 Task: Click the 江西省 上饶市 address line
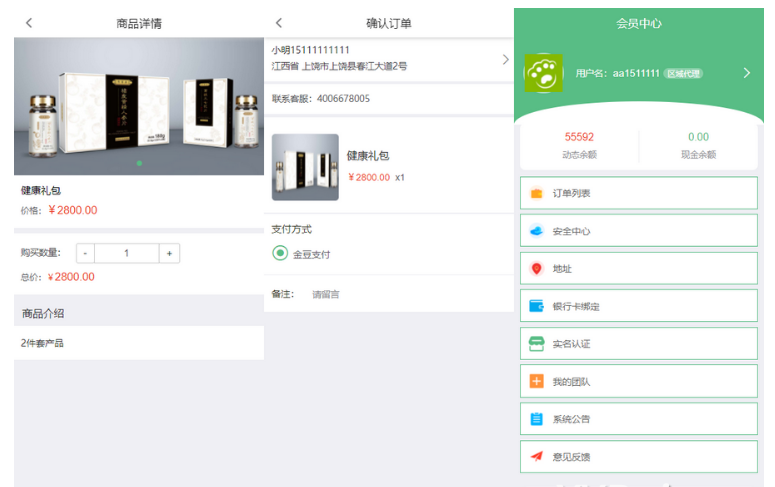(339, 66)
